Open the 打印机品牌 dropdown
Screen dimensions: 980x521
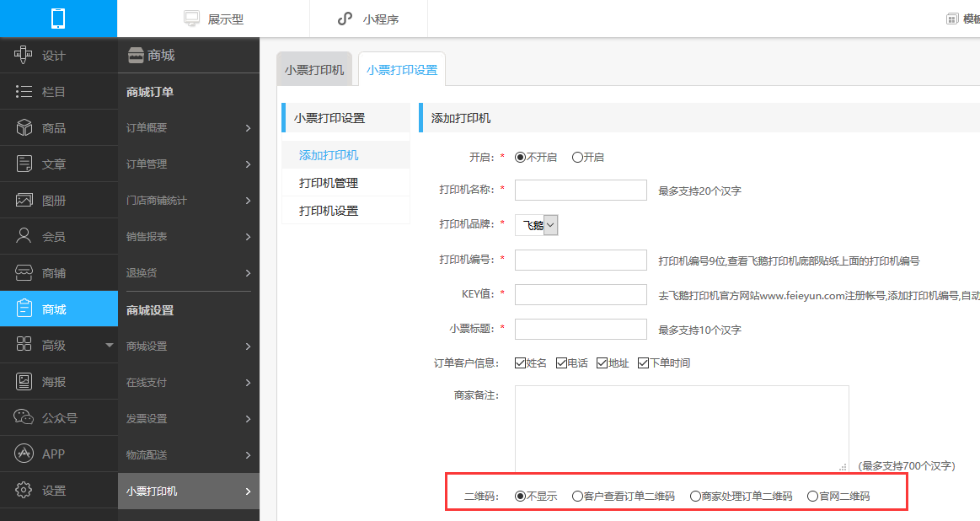pyautogui.click(x=536, y=225)
